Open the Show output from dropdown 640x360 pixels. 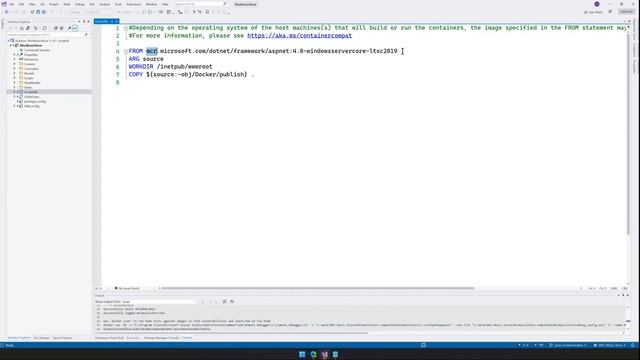pos(159,302)
